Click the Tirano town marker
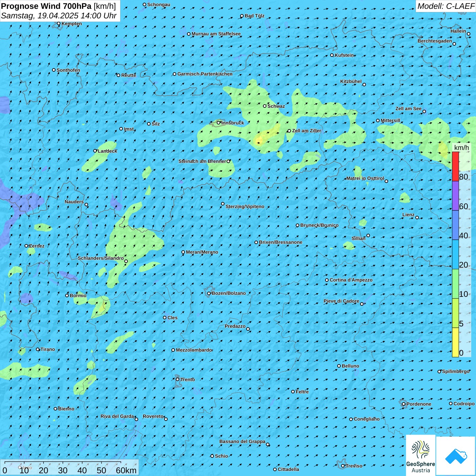This screenshot has height=476, width=476. 38,349
